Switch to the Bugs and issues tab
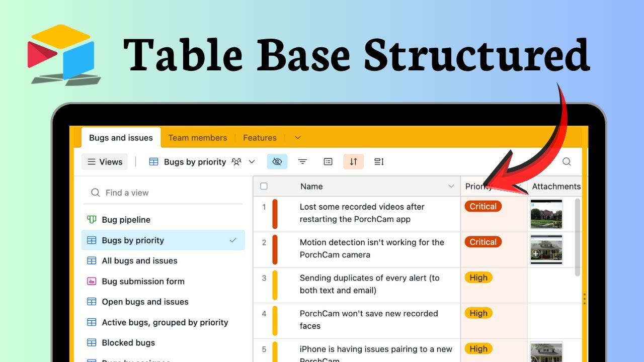Screen dimensions: 644x362 (121, 138)
